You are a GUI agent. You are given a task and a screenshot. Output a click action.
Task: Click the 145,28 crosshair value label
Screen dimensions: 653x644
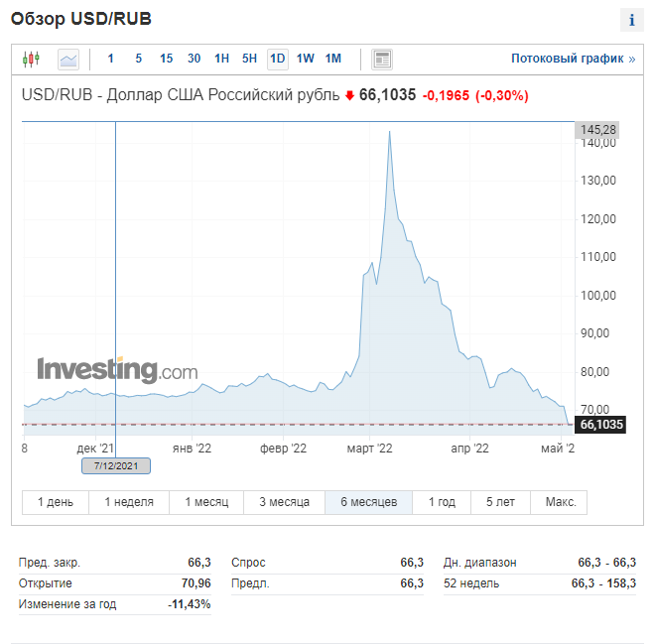pos(597,130)
